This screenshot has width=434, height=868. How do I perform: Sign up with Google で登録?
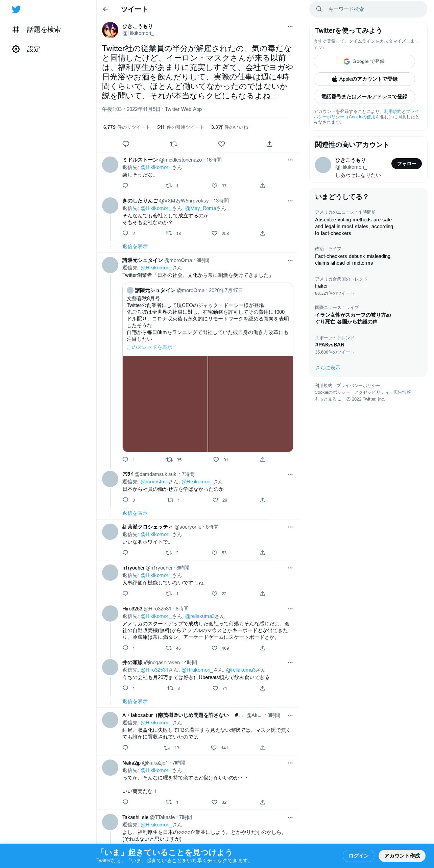point(364,62)
